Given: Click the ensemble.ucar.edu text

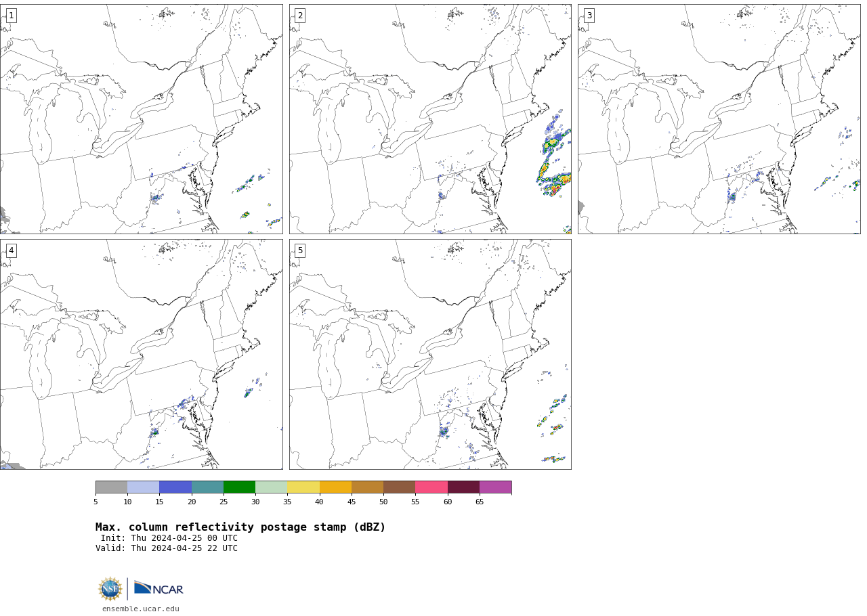Looking at the screenshot, I should (x=141, y=609).
